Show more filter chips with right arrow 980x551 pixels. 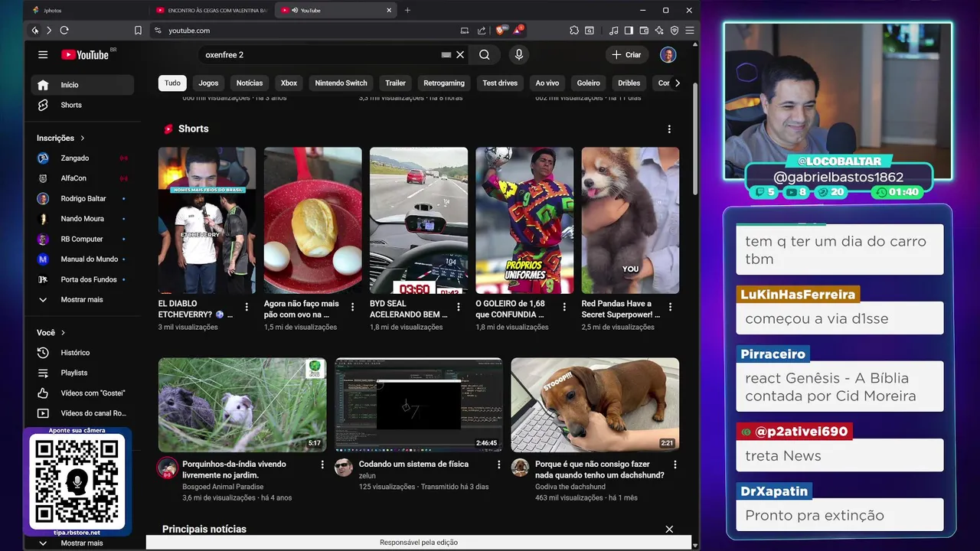pyautogui.click(x=677, y=83)
